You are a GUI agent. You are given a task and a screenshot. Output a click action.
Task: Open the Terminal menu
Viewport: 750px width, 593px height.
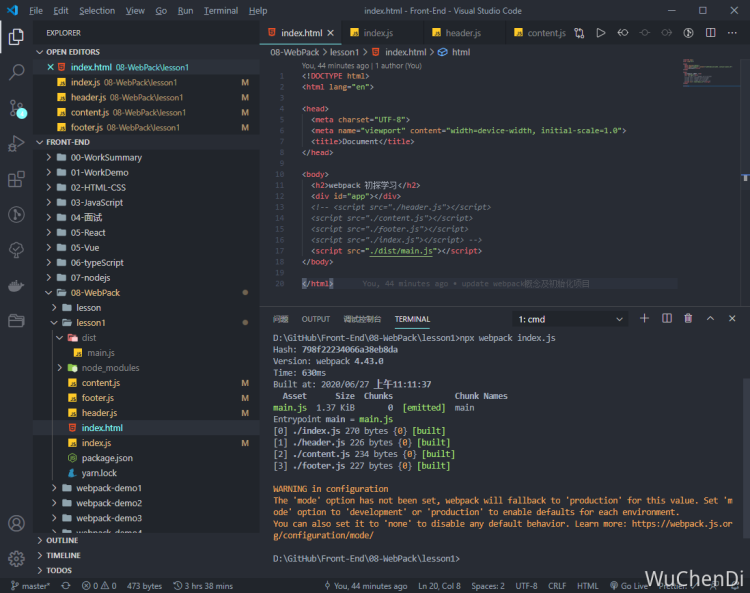[x=221, y=11]
